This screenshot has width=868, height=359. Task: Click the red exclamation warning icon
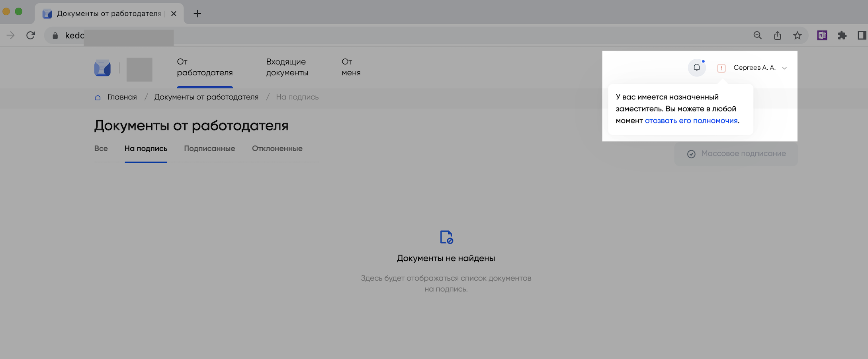pyautogui.click(x=721, y=68)
